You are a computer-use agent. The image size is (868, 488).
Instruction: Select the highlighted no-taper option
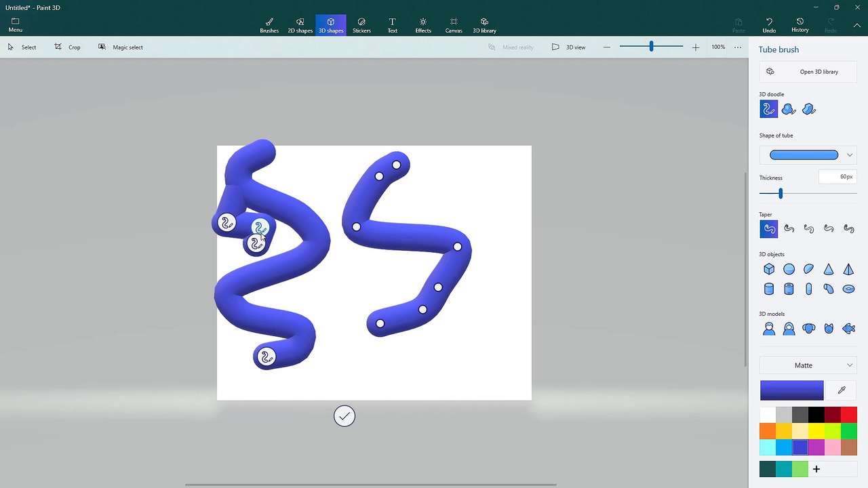coord(769,229)
